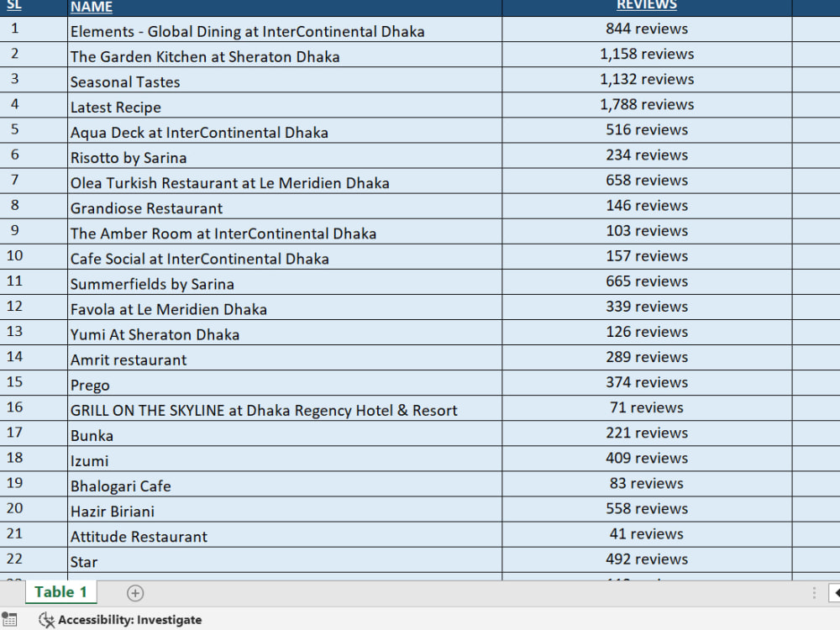Select GRILL ON THE SKYLINE cell
The height and width of the screenshot is (630, 840).
(285, 408)
